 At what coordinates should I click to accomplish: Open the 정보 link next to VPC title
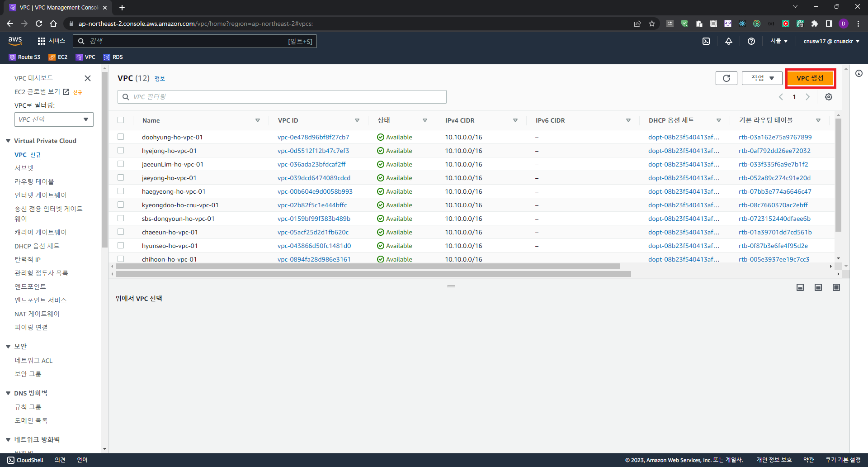[x=160, y=79]
